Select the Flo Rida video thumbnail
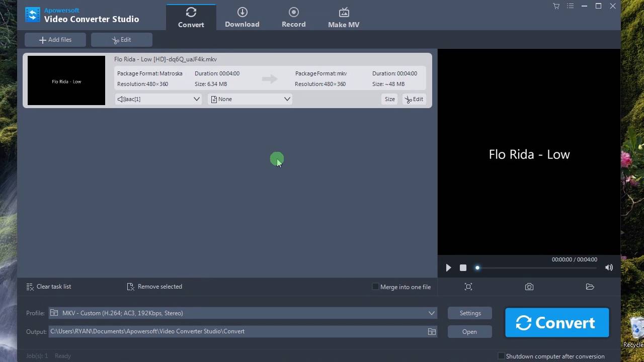 tap(66, 80)
